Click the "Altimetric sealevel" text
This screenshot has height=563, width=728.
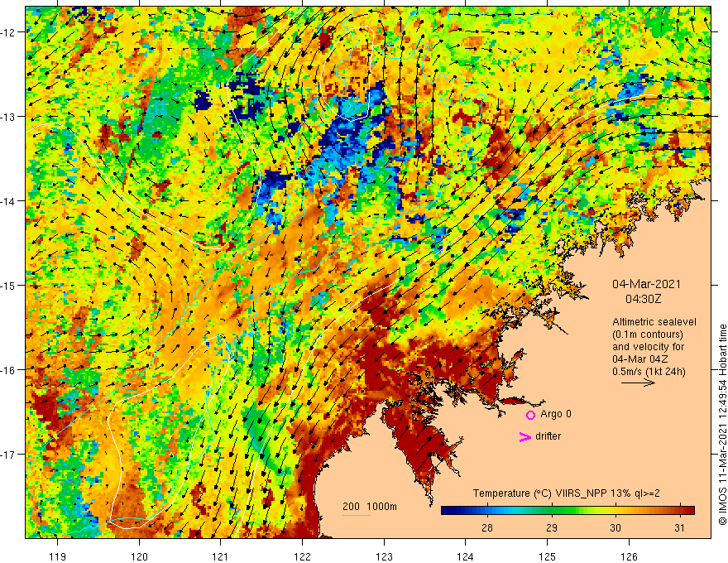654,322
